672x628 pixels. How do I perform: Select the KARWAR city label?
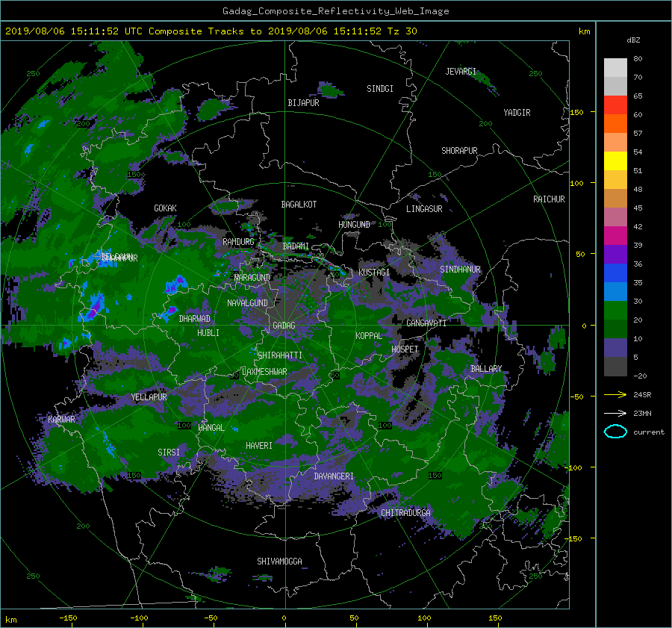(x=61, y=419)
